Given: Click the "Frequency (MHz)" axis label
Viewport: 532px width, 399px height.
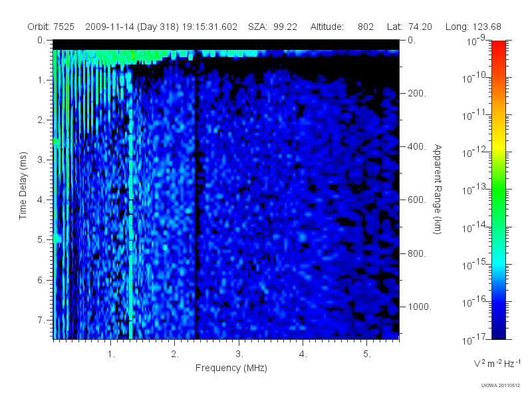Looking at the screenshot, I should tap(231, 368).
